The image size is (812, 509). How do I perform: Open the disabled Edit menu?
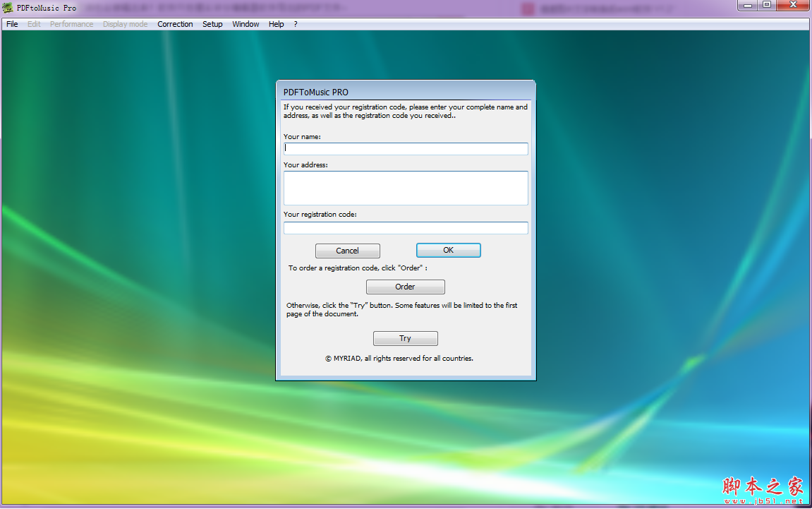(34, 25)
